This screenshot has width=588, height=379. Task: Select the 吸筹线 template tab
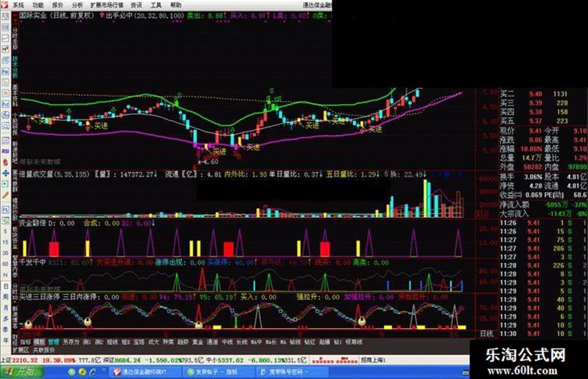(x=353, y=342)
